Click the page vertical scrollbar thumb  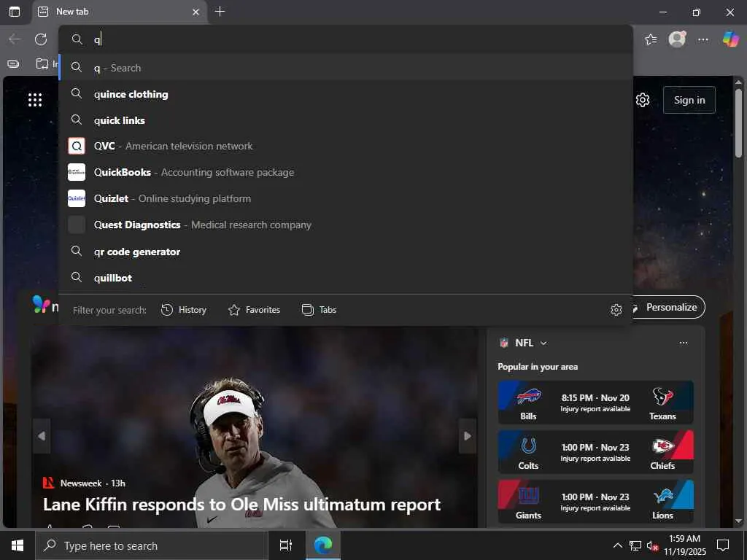pyautogui.click(x=738, y=122)
